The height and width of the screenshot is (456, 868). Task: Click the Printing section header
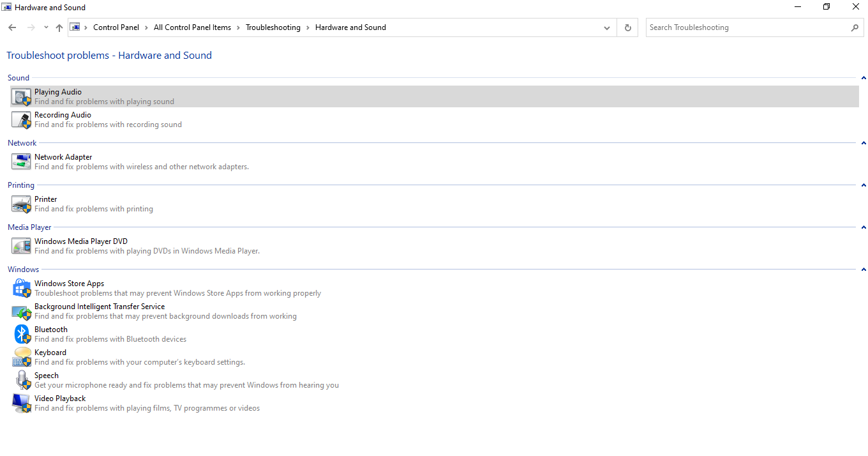point(21,185)
